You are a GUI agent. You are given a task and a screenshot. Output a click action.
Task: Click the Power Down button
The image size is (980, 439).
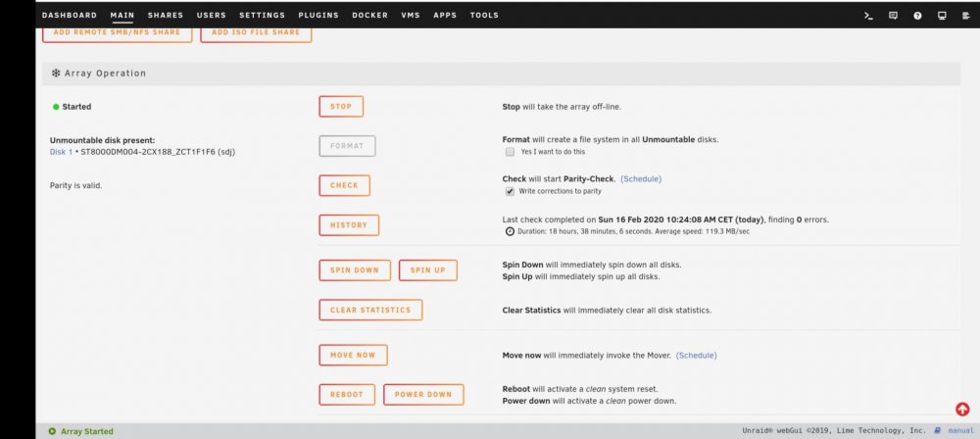pyautogui.click(x=423, y=395)
